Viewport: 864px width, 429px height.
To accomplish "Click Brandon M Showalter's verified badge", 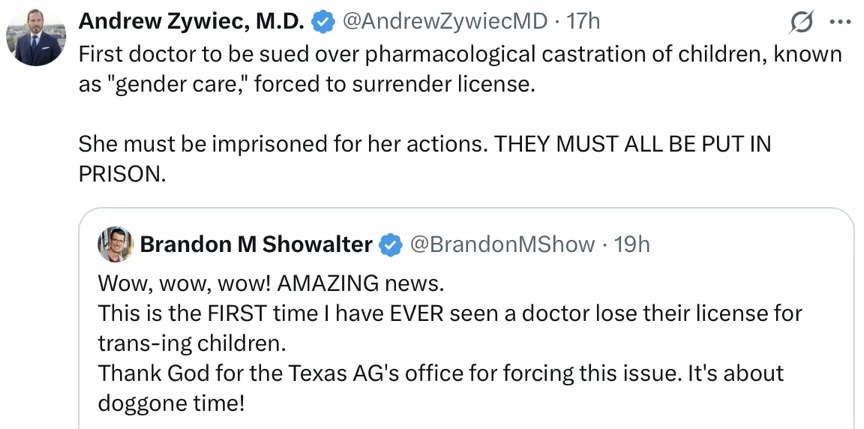I will (x=392, y=244).
